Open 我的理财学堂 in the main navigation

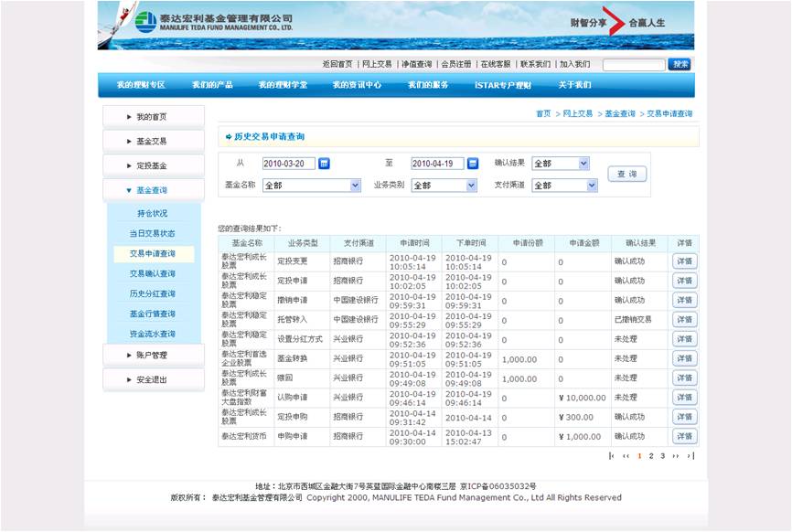coord(283,85)
